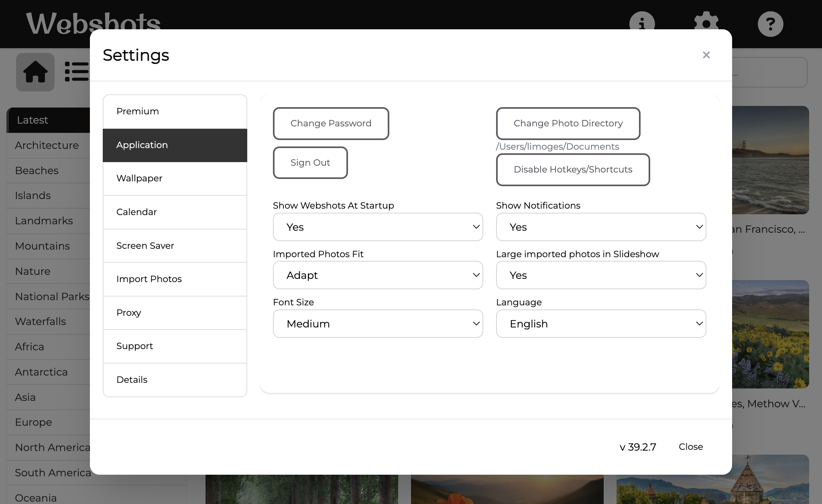Click Change Photo Directory button
The image size is (822, 504).
[568, 124]
